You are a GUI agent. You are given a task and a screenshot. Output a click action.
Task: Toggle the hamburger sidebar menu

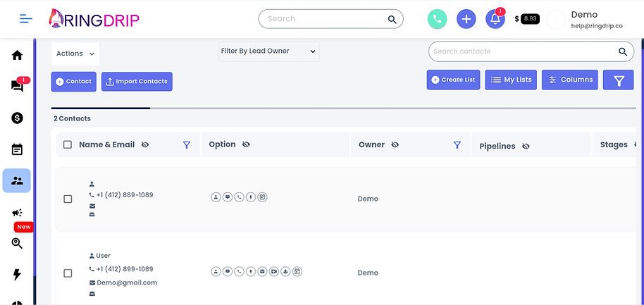click(x=26, y=19)
